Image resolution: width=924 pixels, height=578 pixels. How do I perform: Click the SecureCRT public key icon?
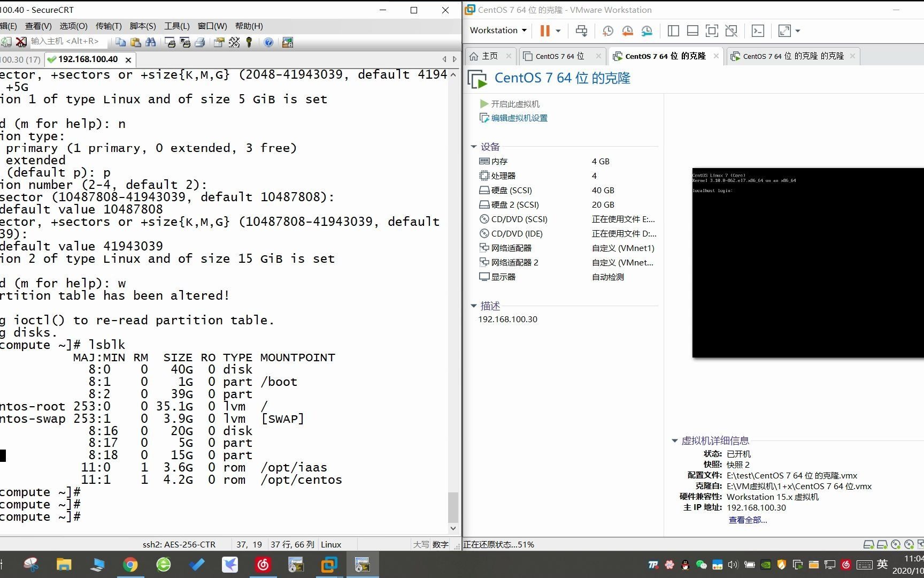[x=249, y=42]
